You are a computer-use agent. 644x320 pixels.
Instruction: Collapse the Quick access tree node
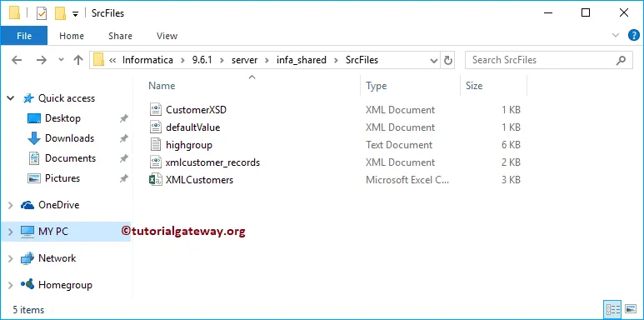(x=10, y=98)
